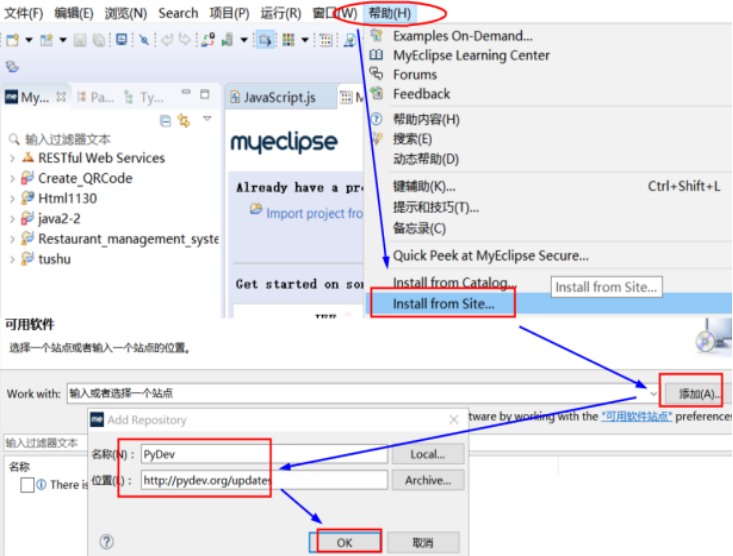
Task: Click the run server toolbar icon
Action: click(x=227, y=40)
